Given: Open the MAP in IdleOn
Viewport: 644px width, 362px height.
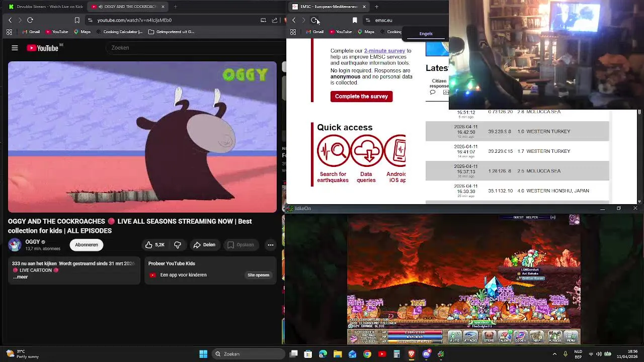Looking at the screenshot, I should click(x=537, y=337).
